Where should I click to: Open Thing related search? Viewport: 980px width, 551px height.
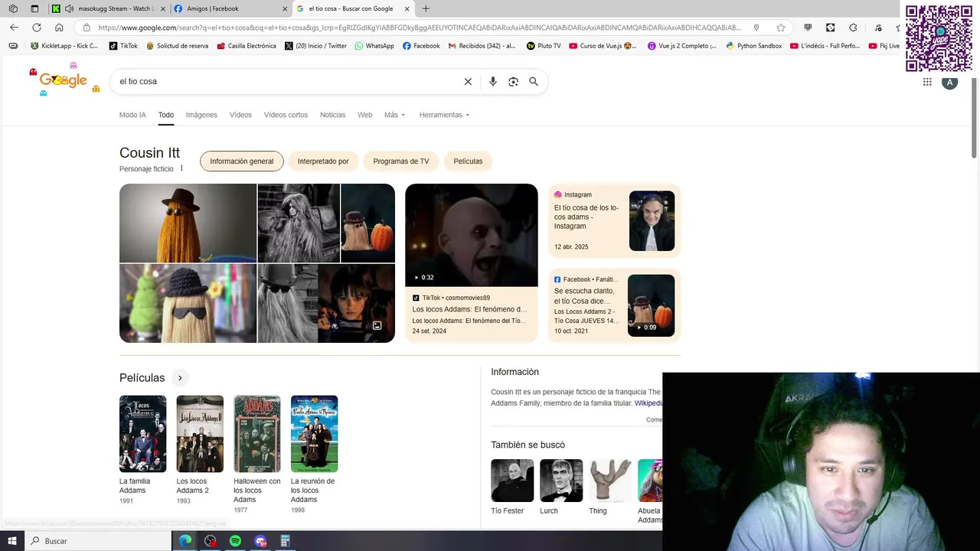pyautogui.click(x=610, y=487)
